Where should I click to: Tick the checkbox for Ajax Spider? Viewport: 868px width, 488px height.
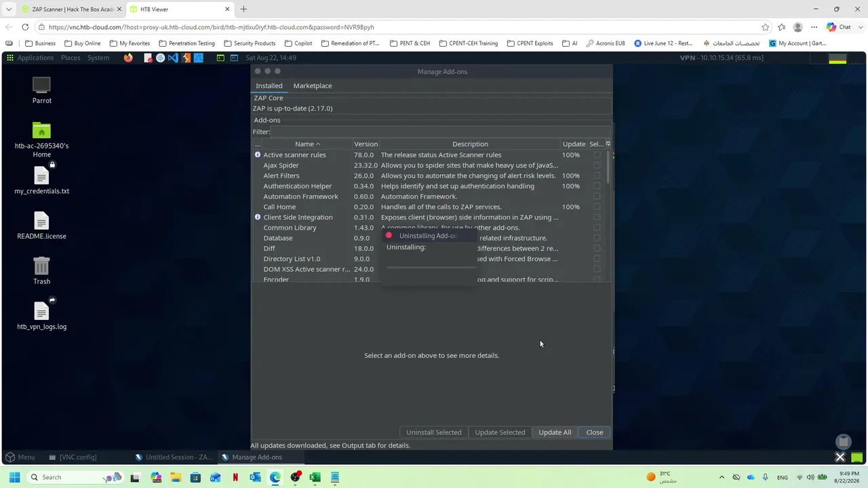click(x=597, y=165)
